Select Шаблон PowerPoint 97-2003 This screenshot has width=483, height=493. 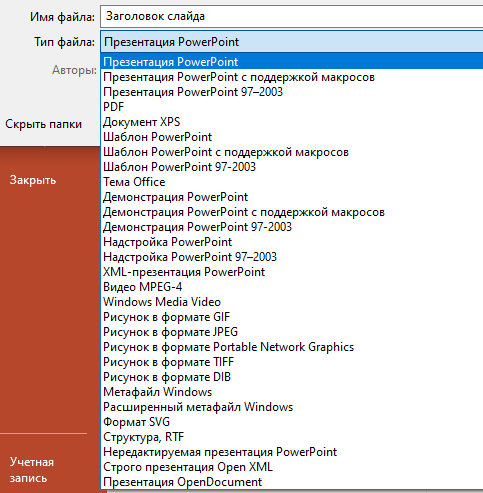coord(292,167)
